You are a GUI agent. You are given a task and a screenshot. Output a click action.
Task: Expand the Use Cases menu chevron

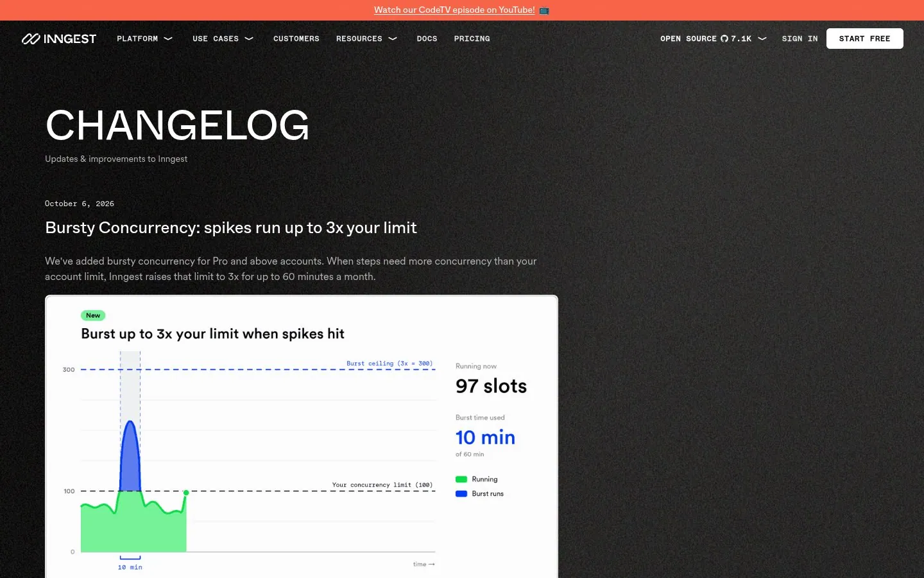249,39
